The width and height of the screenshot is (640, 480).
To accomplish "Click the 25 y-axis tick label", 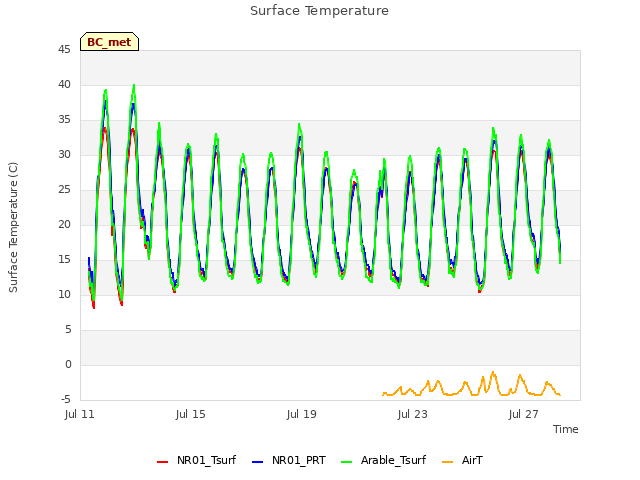I will click(64, 189).
